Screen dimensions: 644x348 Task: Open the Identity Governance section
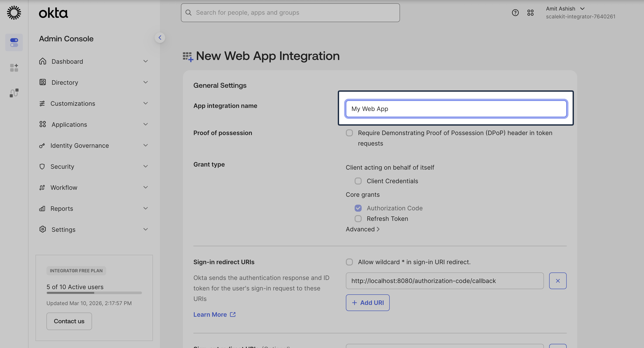[x=80, y=145]
